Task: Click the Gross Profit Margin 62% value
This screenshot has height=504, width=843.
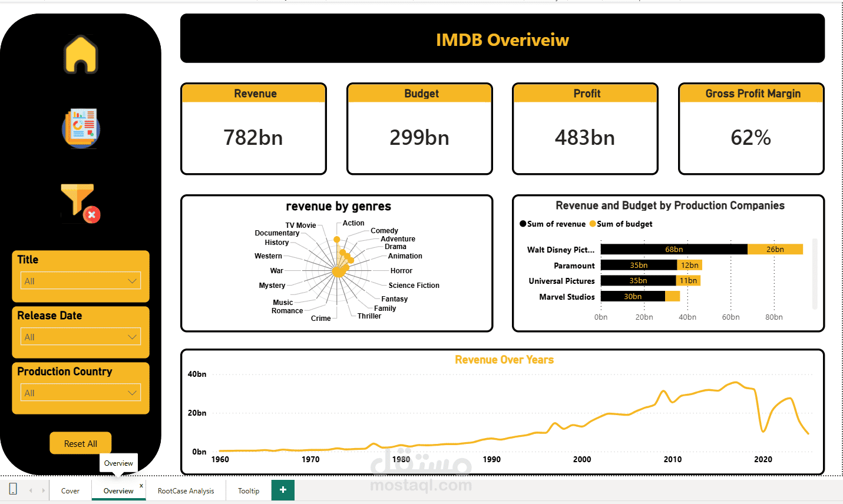Action: [751, 138]
